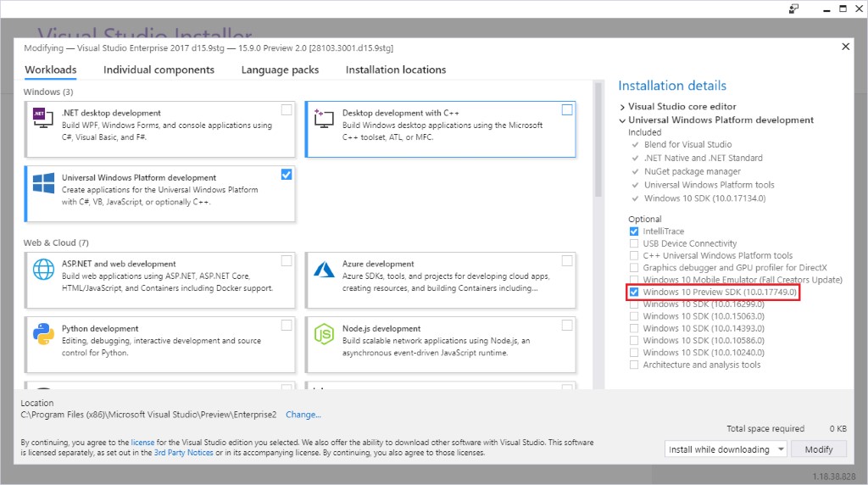
Task: Check the ASP.NET and web development workload
Action: tap(287, 261)
